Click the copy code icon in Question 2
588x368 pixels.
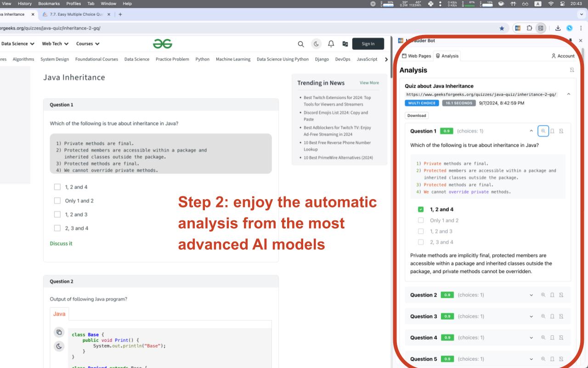(x=59, y=332)
